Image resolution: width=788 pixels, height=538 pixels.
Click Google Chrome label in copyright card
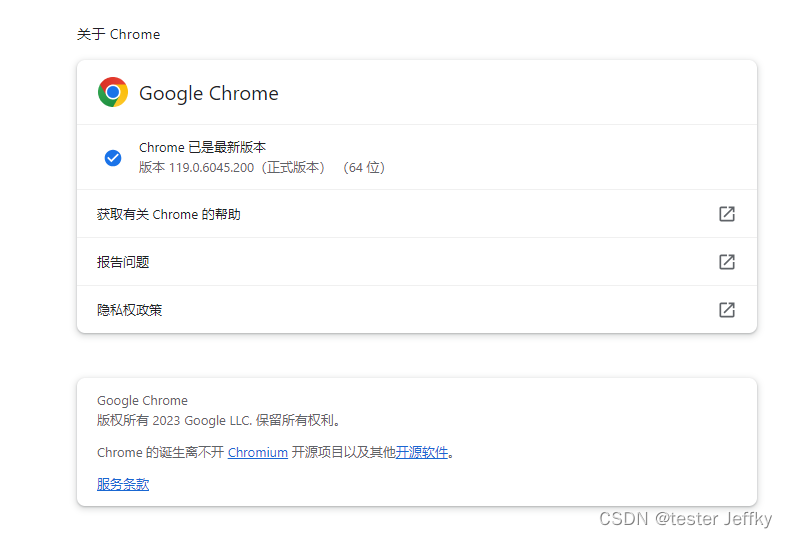pos(142,401)
